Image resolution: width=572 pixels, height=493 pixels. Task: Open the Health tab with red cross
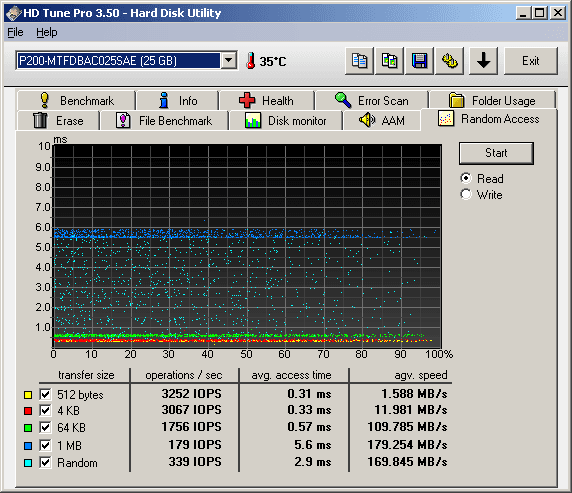[x=267, y=100]
